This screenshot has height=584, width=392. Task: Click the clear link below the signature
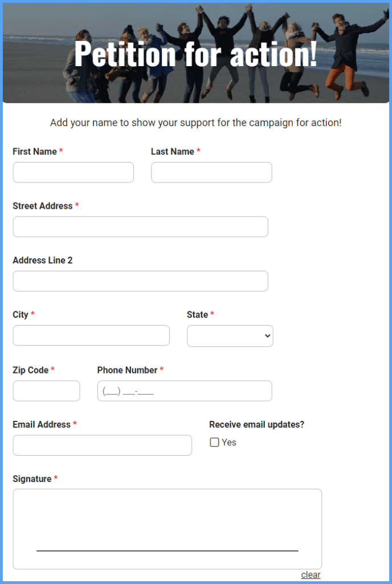311,574
